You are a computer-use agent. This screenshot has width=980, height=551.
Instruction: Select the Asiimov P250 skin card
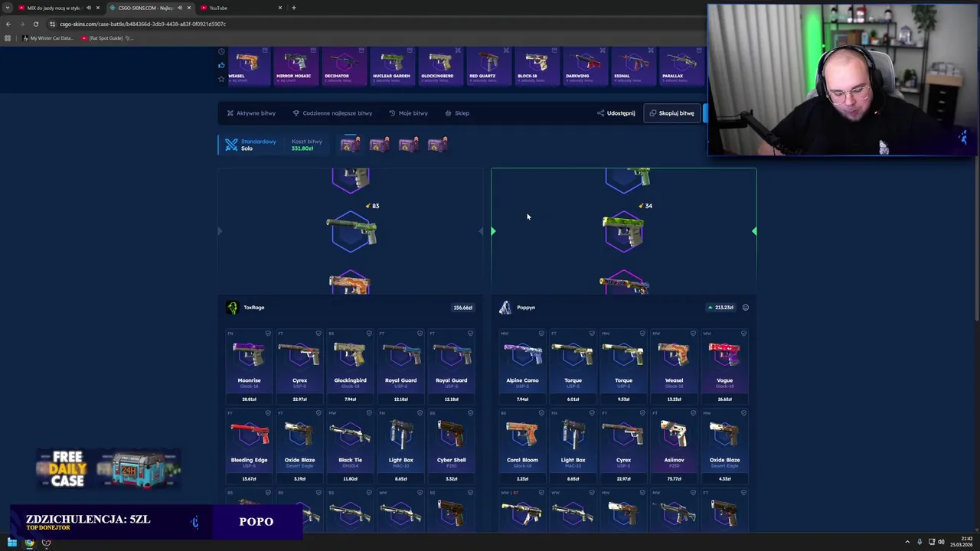(674, 446)
